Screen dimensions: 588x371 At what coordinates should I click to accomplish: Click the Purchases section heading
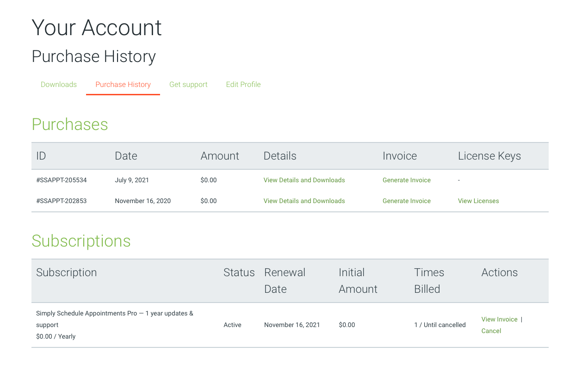point(69,124)
